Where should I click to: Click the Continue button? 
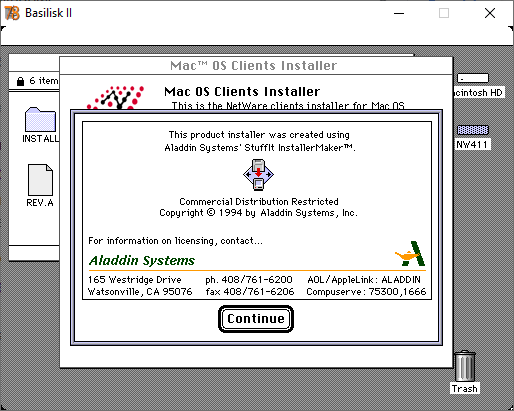[256, 319]
